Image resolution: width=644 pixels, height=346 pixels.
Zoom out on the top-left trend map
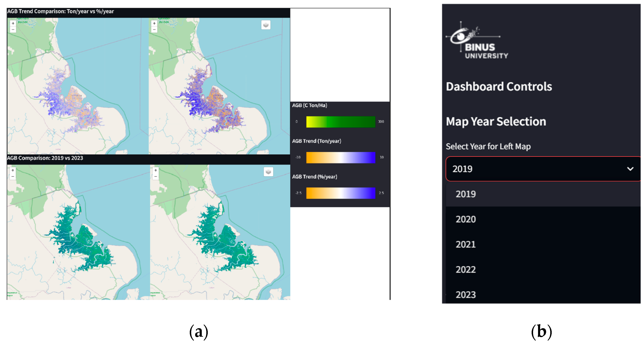pyautogui.click(x=13, y=30)
